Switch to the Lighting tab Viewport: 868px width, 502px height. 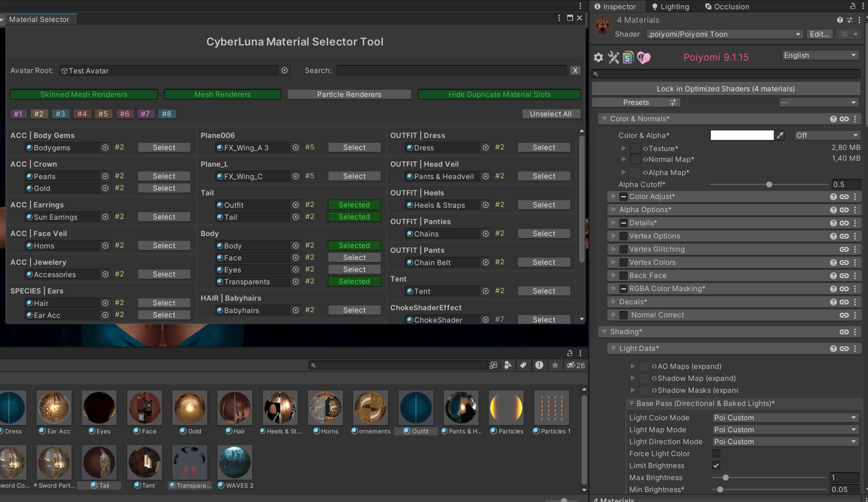pyautogui.click(x=670, y=6)
